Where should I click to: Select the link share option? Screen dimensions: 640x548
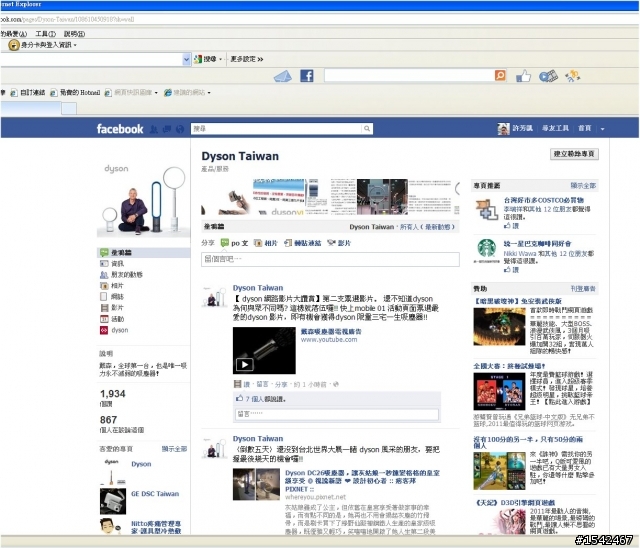pos(302,243)
